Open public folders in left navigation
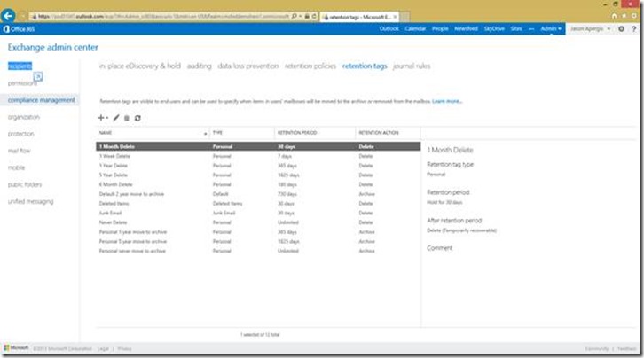 [x=25, y=184]
